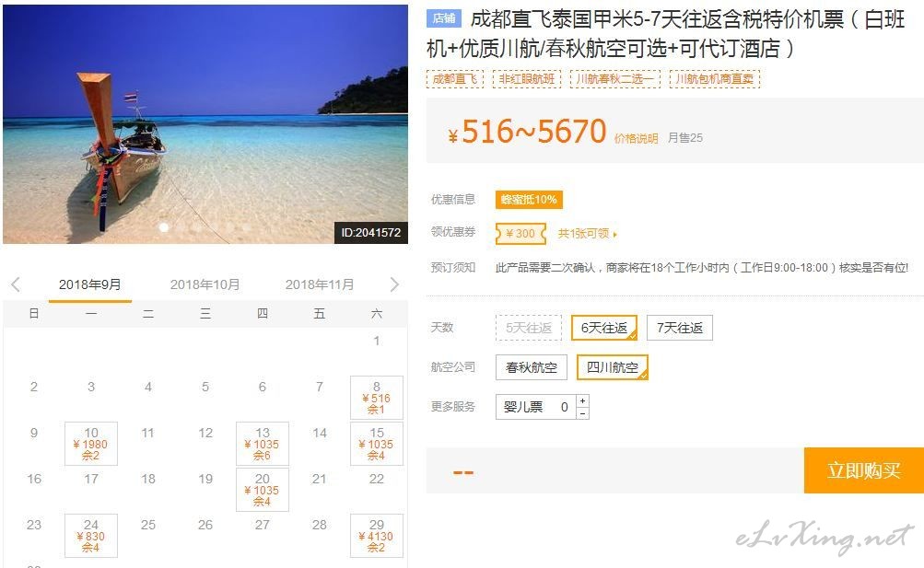Select September 8 priced ¥516
Viewport: 924px width, 568px height.
[377, 398]
